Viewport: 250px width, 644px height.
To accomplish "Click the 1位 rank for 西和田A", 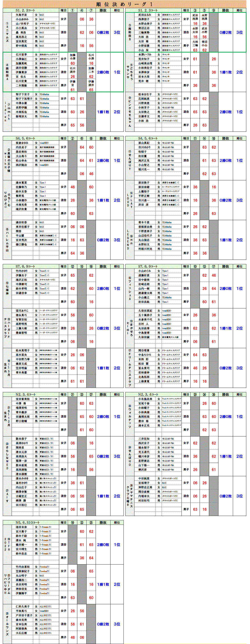I will [x=117, y=72].
